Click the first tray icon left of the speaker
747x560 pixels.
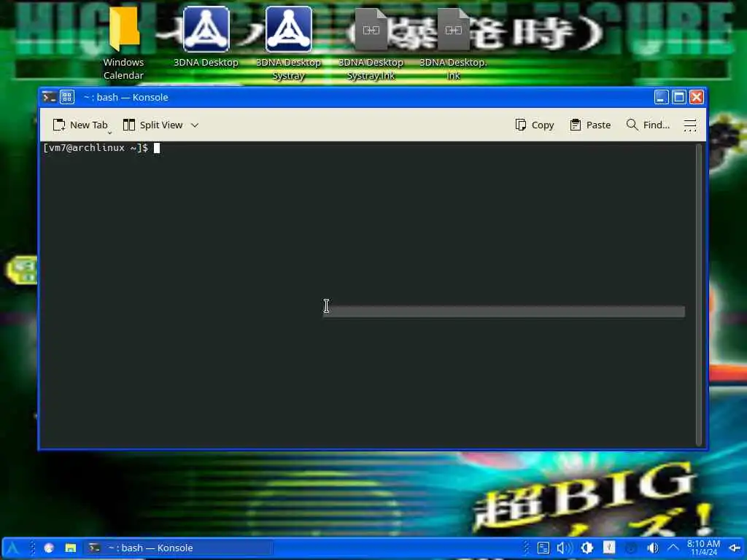click(x=543, y=548)
